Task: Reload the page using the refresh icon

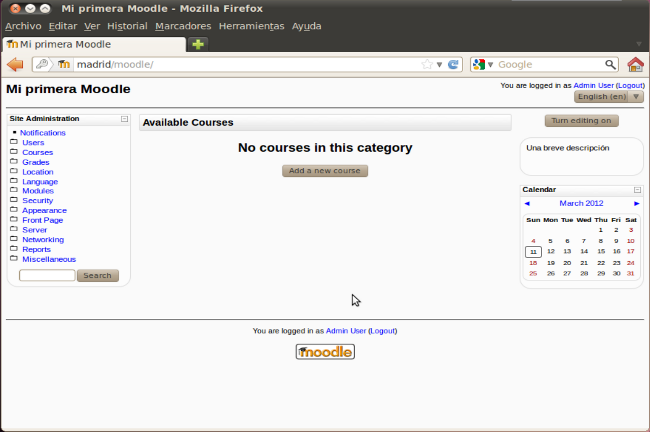Action: [x=454, y=65]
